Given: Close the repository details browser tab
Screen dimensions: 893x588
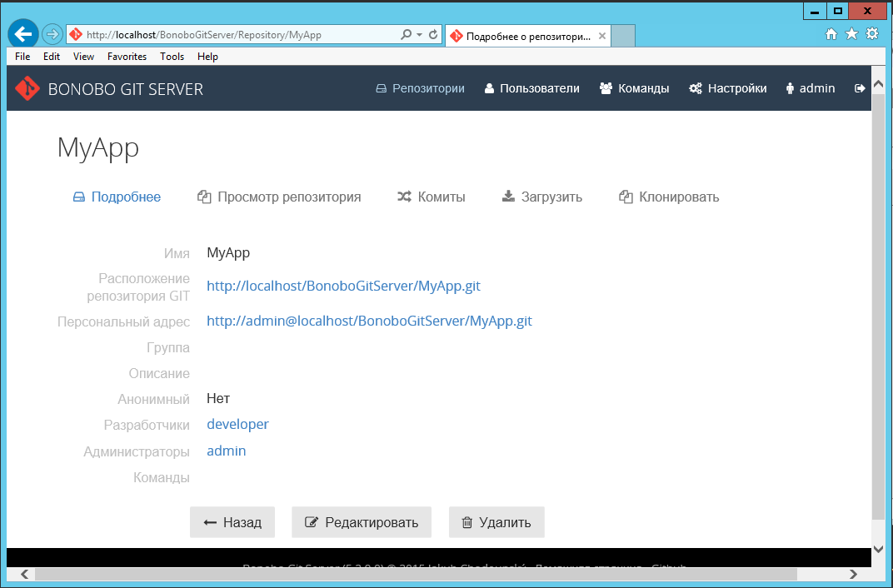Looking at the screenshot, I should pos(602,36).
